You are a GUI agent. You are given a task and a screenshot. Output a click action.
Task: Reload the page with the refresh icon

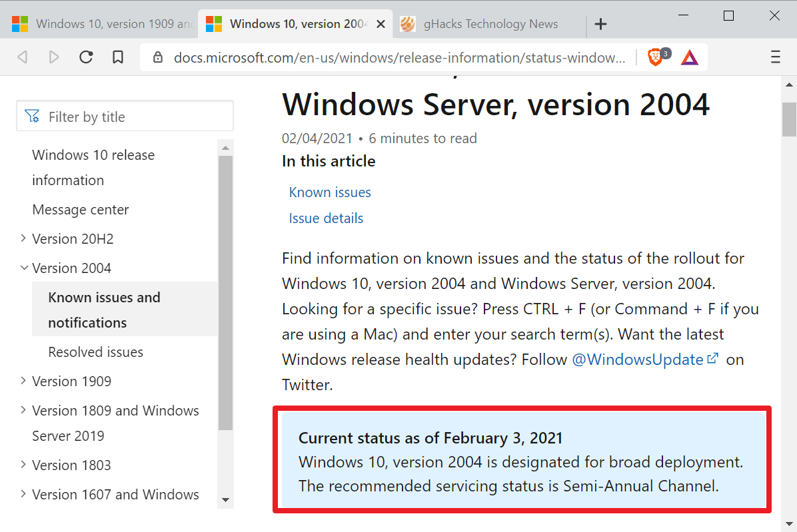(86, 57)
